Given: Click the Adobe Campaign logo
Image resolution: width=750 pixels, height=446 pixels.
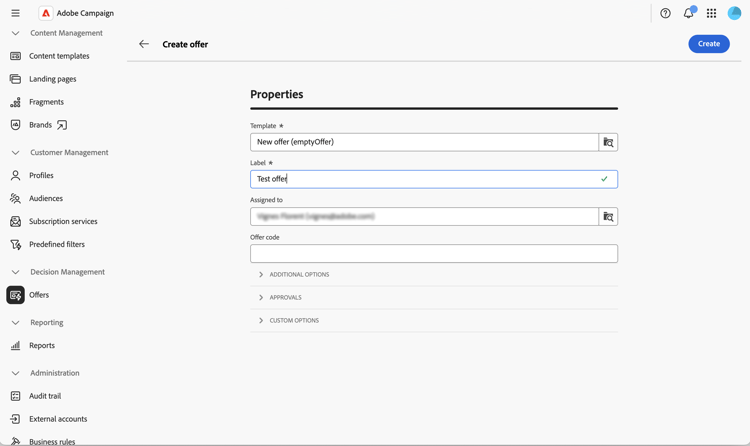Looking at the screenshot, I should coord(46,13).
